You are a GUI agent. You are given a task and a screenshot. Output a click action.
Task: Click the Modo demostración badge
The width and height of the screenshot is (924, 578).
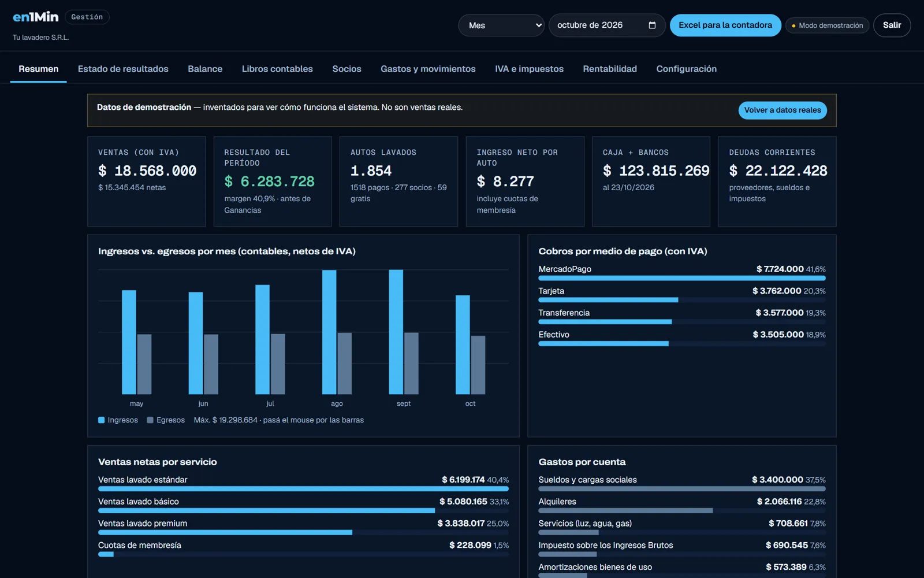click(x=827, y=25)
